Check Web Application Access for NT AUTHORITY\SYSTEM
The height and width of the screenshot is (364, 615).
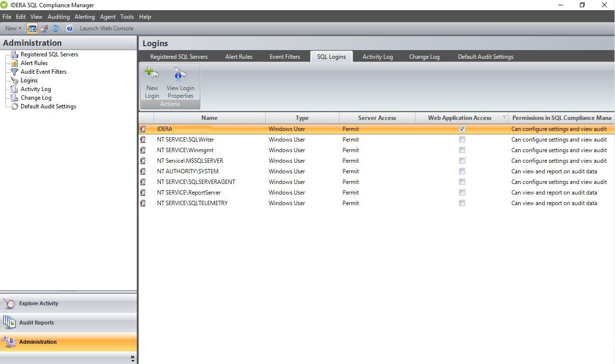462,171
